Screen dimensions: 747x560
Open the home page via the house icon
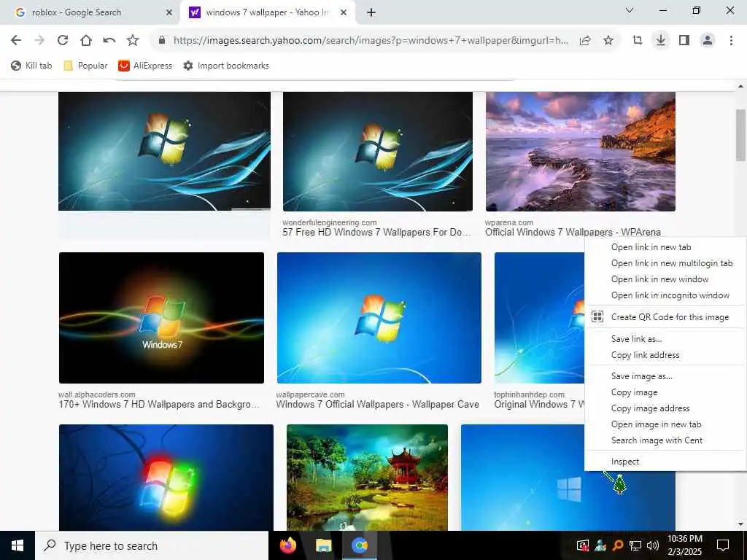click(86, 41)
